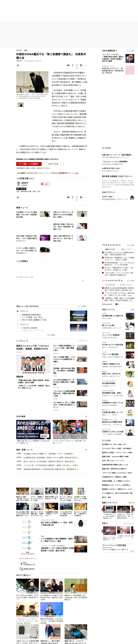Expand もっと見る under one-minute news

(x=52, y=335)
